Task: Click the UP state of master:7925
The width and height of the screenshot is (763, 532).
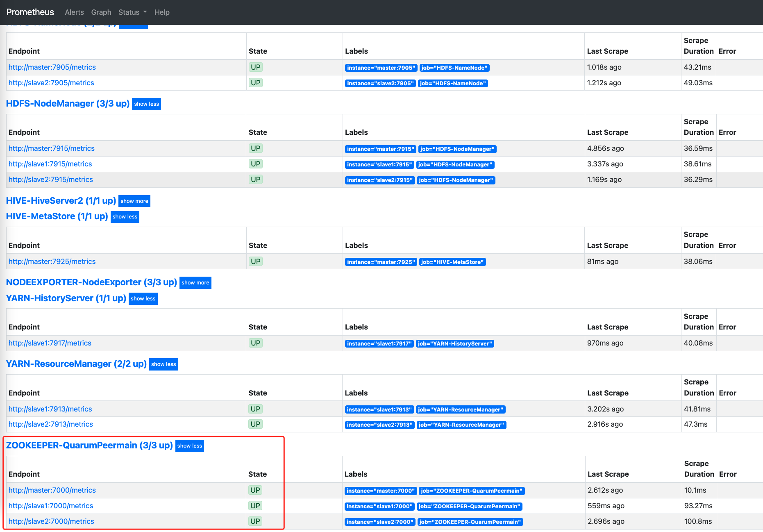Action: tap(256, 261)
